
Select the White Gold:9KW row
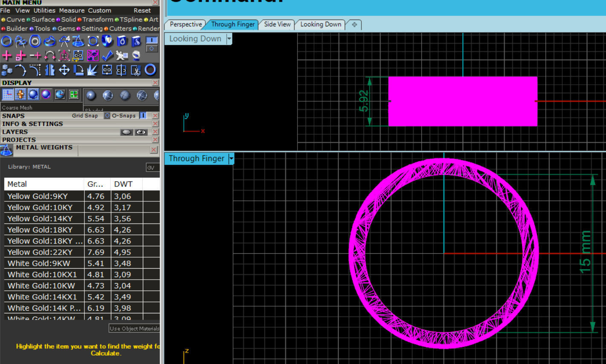tap(82, 263)
